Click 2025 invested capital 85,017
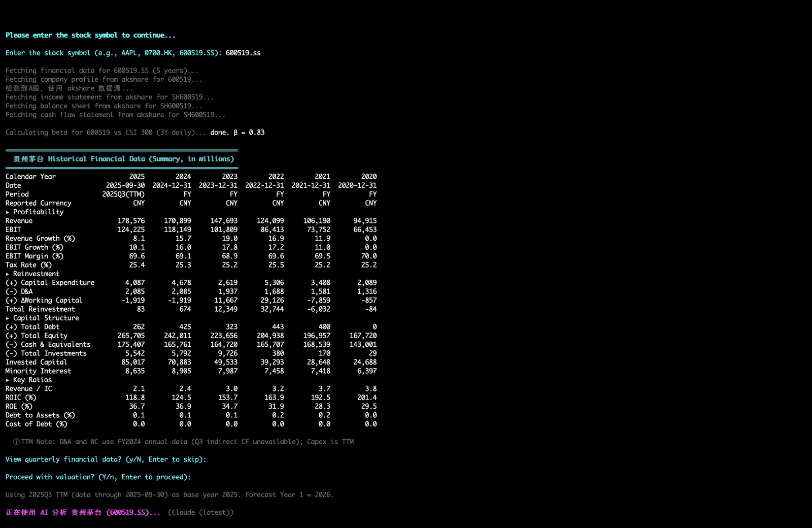 click(x=133, y=362)
